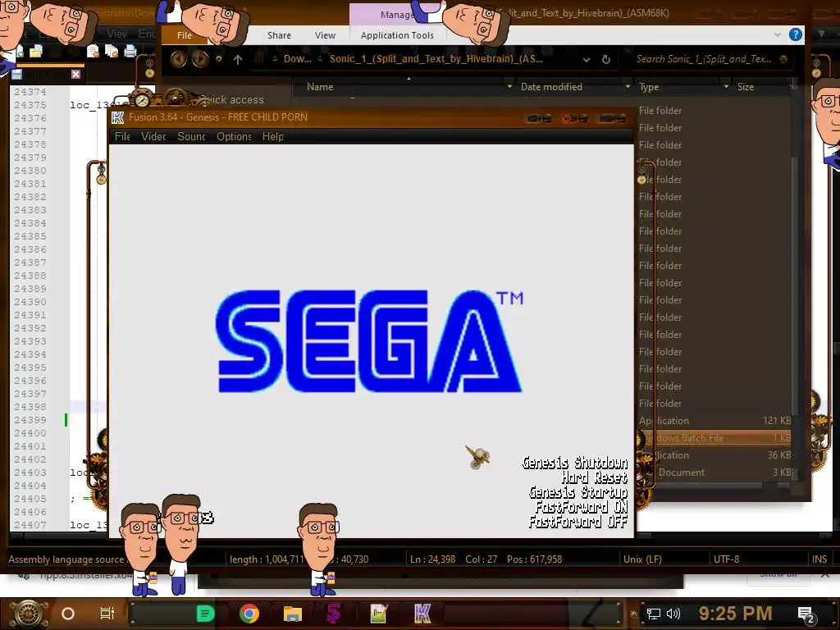Click the network icon in the system tray
The width and height of the screenshot is (840, 630).
[653, 614]
